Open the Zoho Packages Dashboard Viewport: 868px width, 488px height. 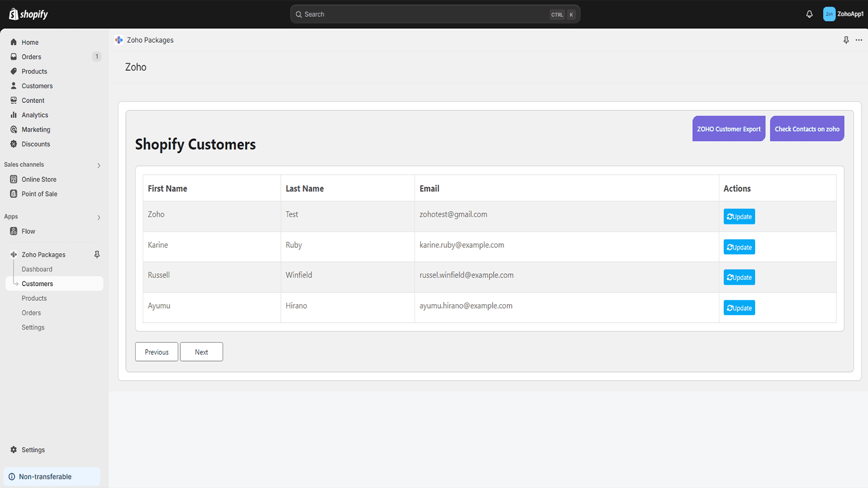pyautogui.click(x=37, y=269)
